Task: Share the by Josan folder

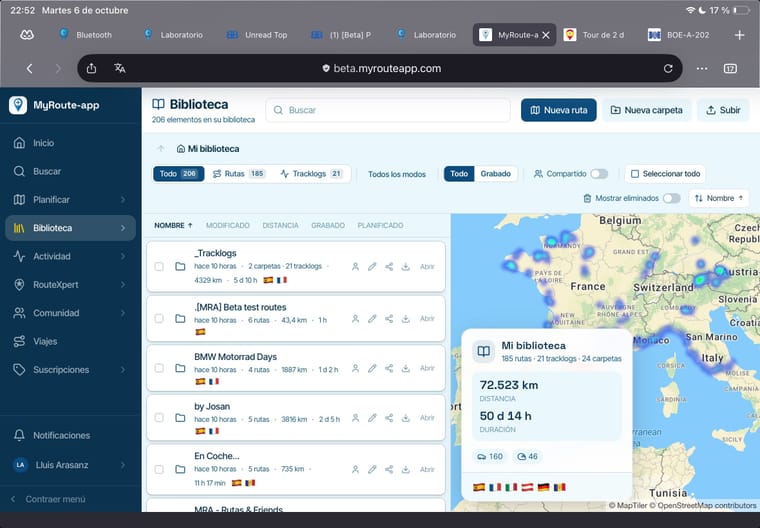Action: [389, 417]
